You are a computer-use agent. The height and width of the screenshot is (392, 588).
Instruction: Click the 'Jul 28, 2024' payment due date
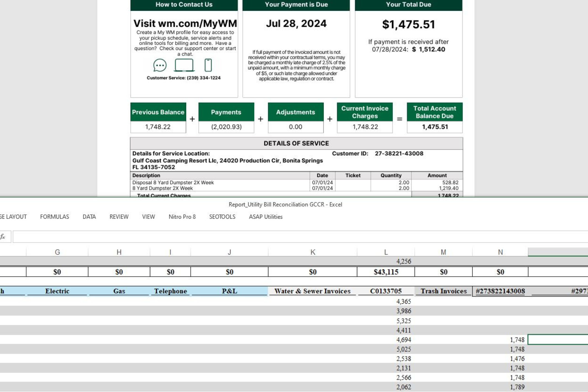point(296,23)
